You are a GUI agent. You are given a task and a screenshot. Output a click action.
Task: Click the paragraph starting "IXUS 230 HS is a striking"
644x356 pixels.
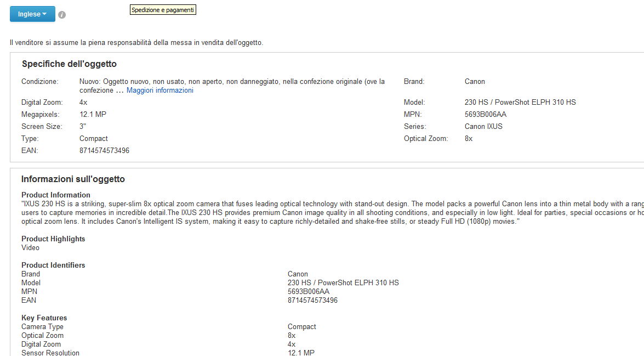pos(333,212)
